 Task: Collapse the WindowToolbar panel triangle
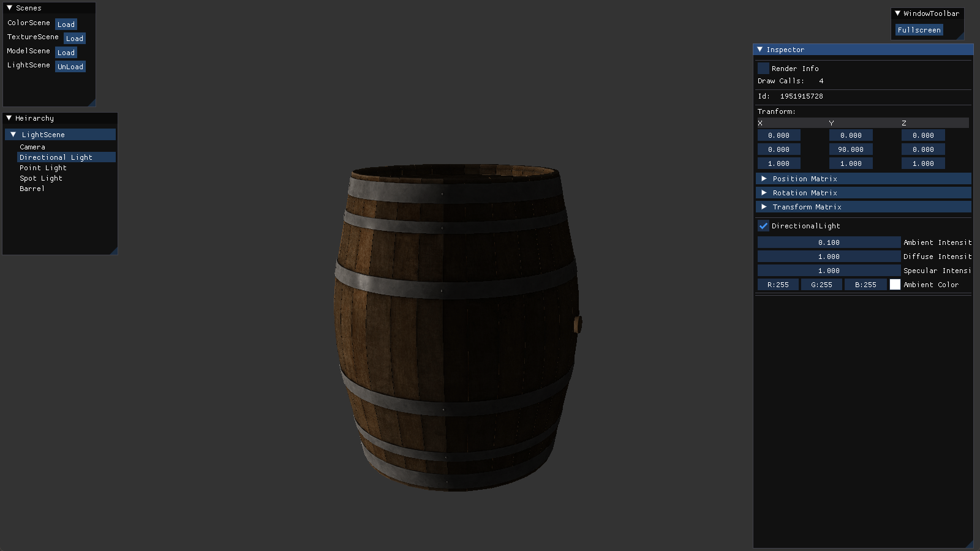[x=897, y=13]
